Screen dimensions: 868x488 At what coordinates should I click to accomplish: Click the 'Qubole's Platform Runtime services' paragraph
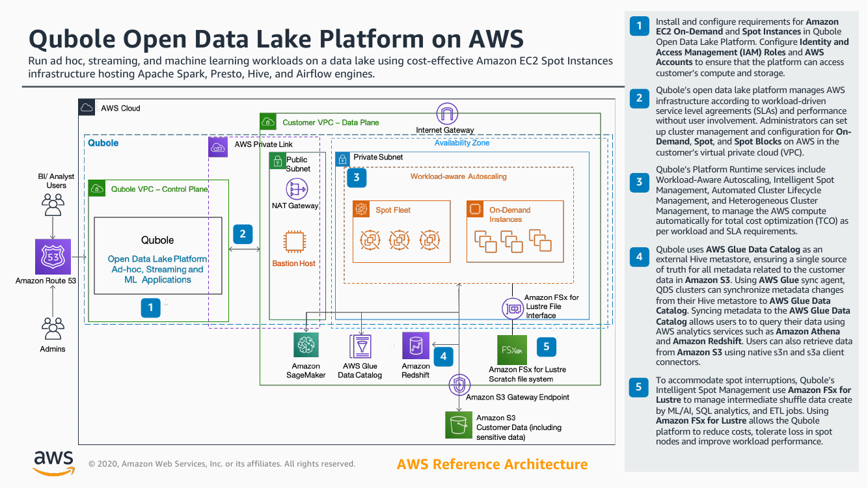[x=752, y=200]
